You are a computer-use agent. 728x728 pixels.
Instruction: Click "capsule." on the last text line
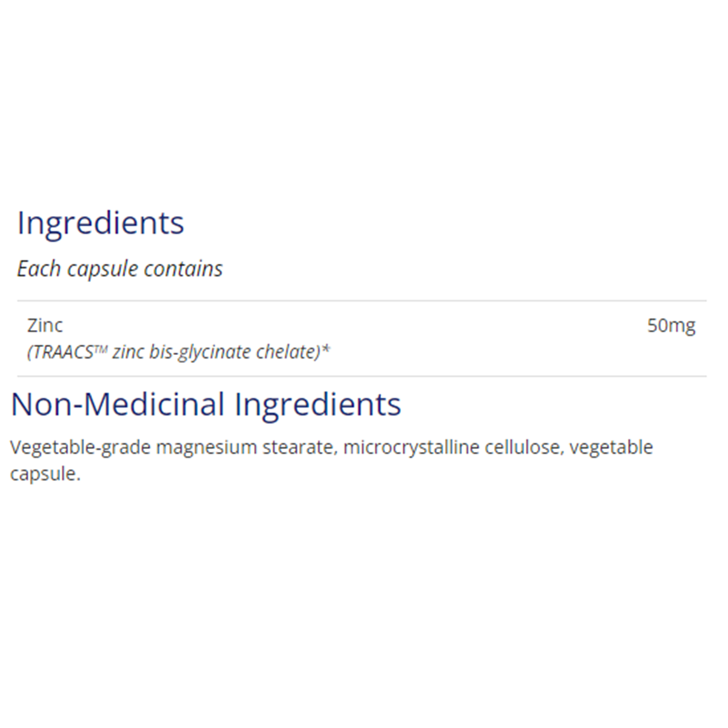tap(45, 474)
